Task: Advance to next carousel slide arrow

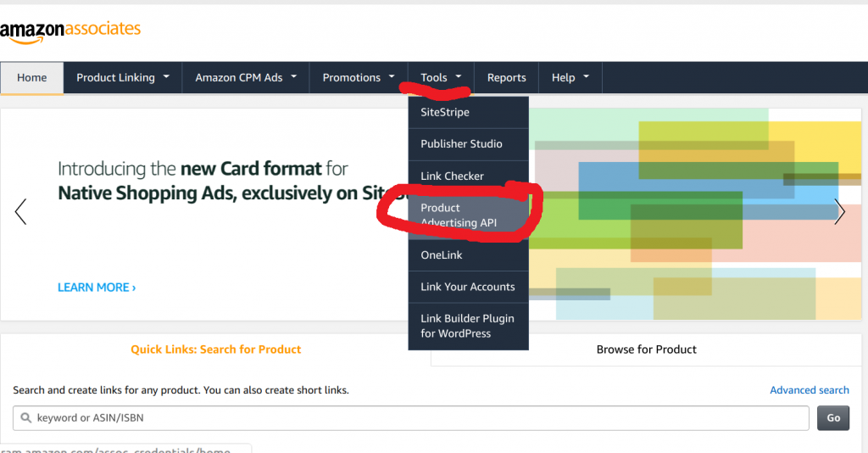Action: tap(839, 211)
